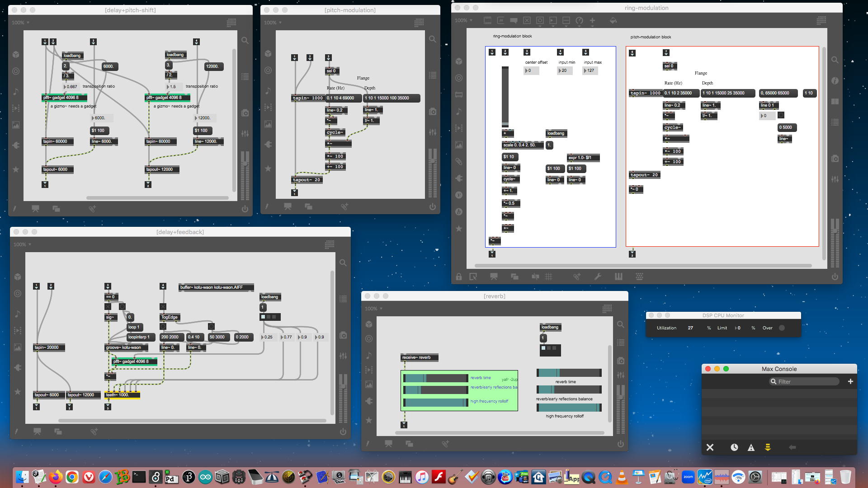868x488 pixels.
Task: Expand the add-object plus menu in top toolbar
Action: 592,20
